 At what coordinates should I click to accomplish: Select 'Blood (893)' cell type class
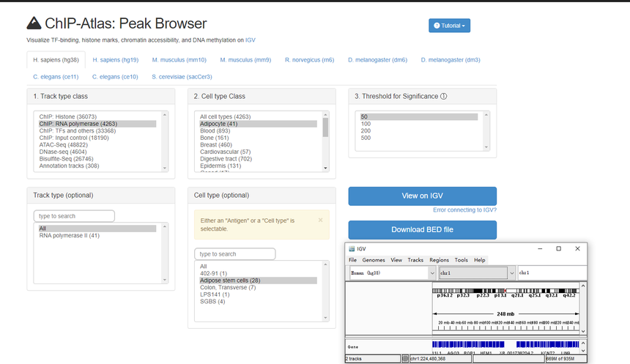click(258, 131)
